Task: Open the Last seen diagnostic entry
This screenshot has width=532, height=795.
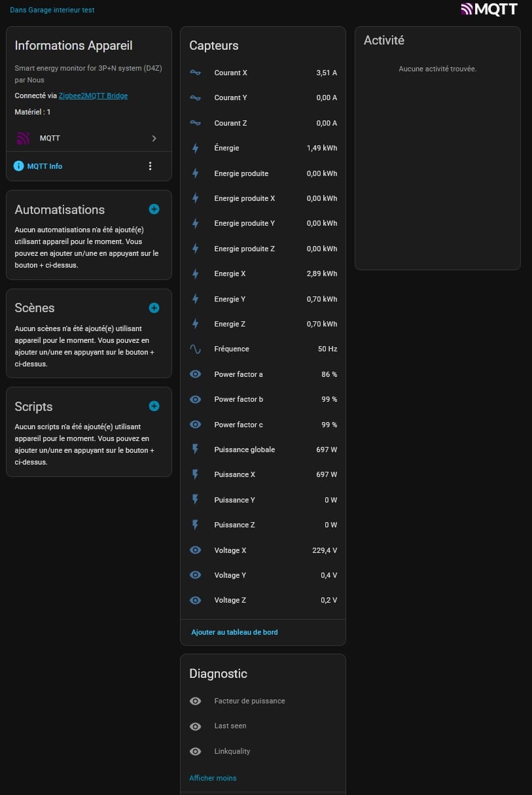Action: (x=230, y=726)
